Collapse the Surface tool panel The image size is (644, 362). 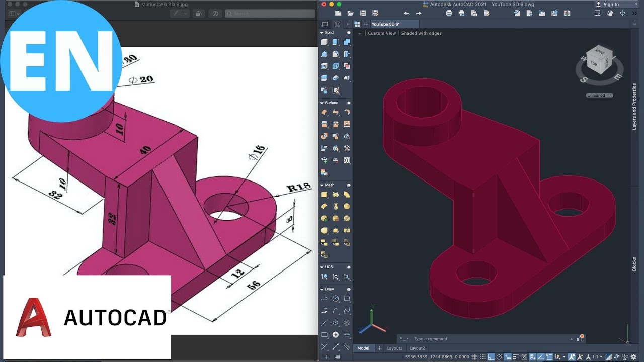click(x=322, y=103)
